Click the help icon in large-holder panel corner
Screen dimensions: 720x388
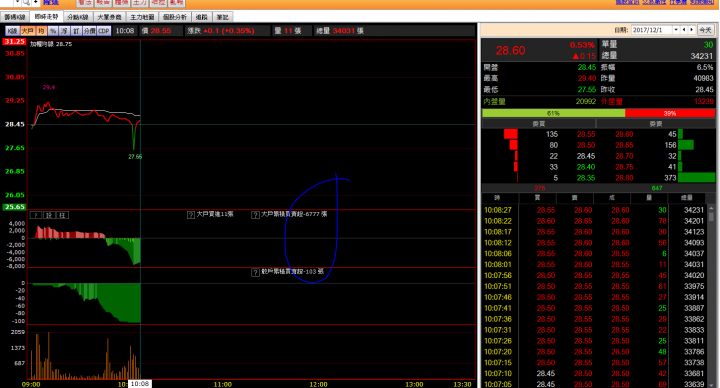click(x=36, y=215)
